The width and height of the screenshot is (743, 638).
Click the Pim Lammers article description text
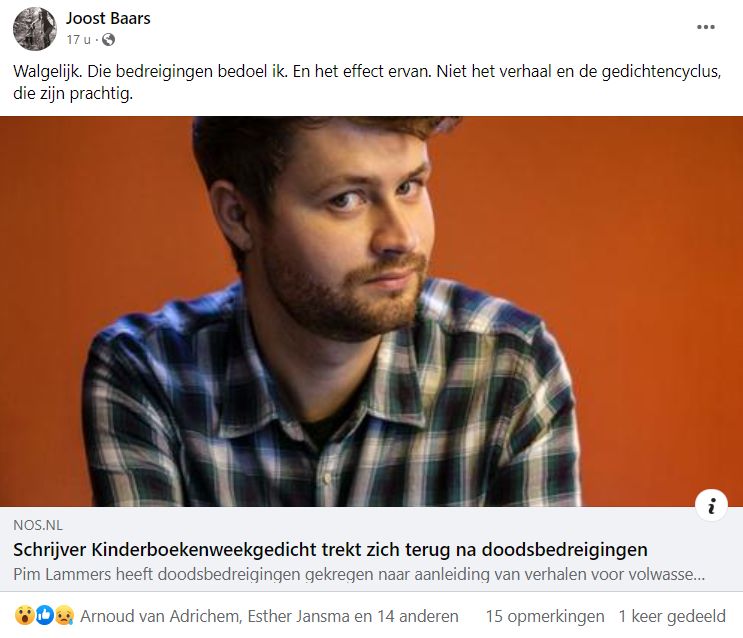tap(359, 574)
